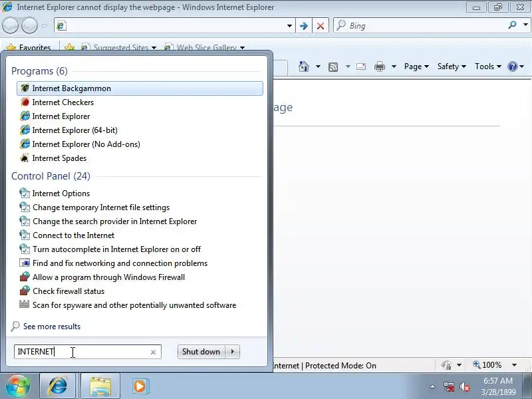Click See more results link
The width and height of the screenshot is (532, 399).
(52, 327)
